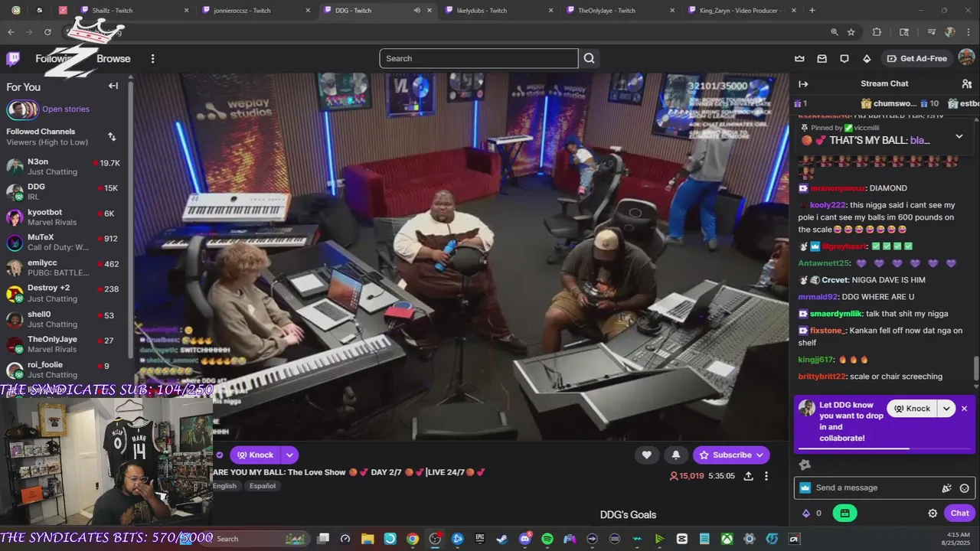980x551 pixels.
Task: Open the Get Bits diamond icon
Action: 867,58
